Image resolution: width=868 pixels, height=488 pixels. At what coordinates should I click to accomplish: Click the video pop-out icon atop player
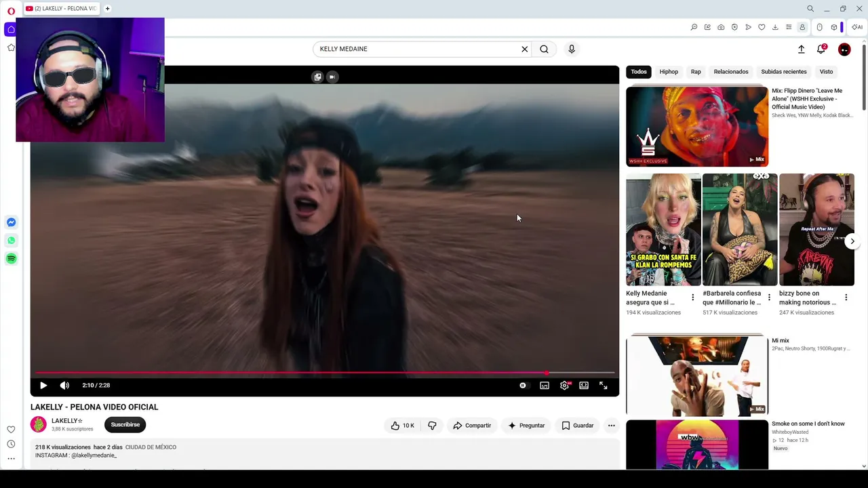(x=317, y=77)
